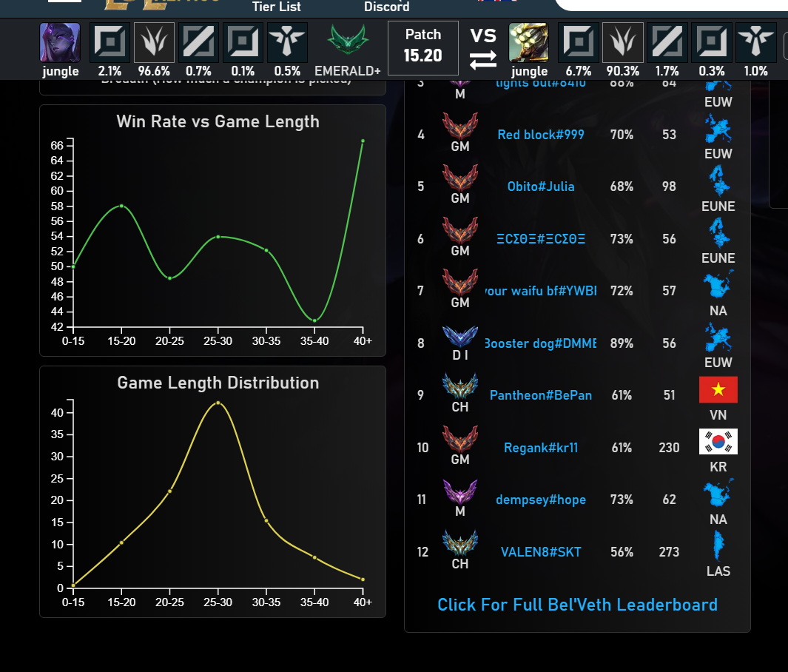This screenshot has width=788, height=672.
Task: Click For Full Bel'Veth Leaderboard link
Action: [x=577, y=605]
